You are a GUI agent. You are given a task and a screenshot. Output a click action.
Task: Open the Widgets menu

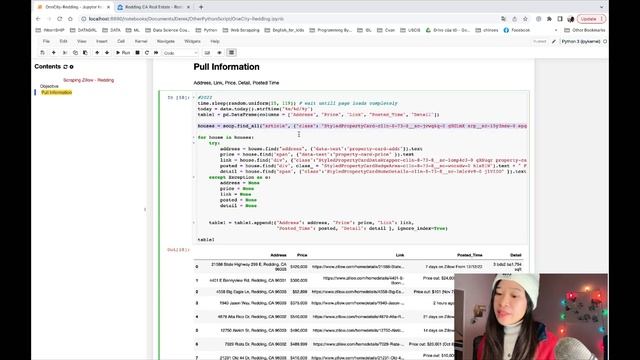click(x=192, y=41)
